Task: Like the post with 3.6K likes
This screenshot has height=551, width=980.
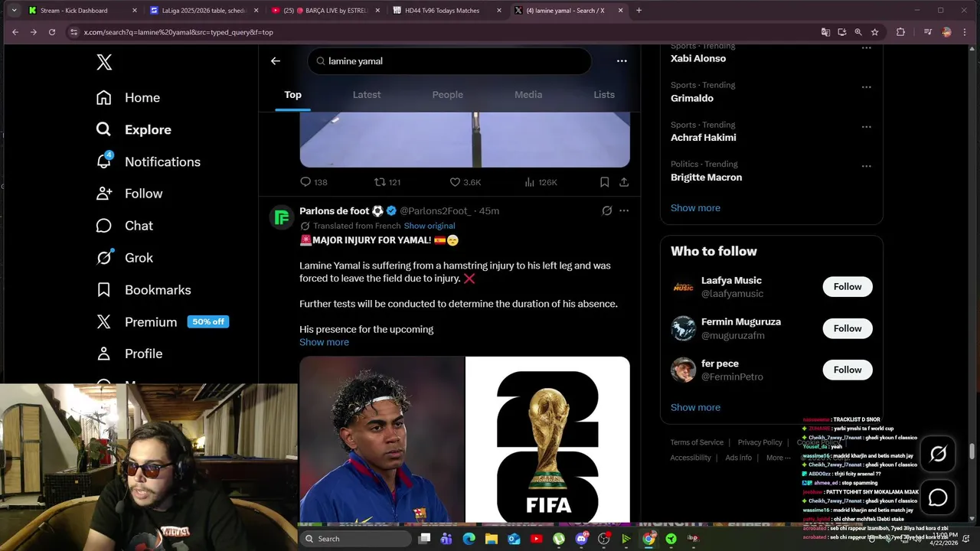Action: [465, 182]
